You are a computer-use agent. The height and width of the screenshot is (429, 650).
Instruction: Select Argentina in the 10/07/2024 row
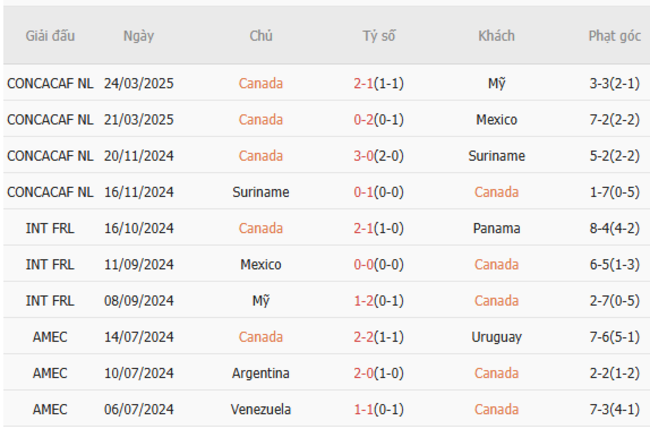coord(261,373)
